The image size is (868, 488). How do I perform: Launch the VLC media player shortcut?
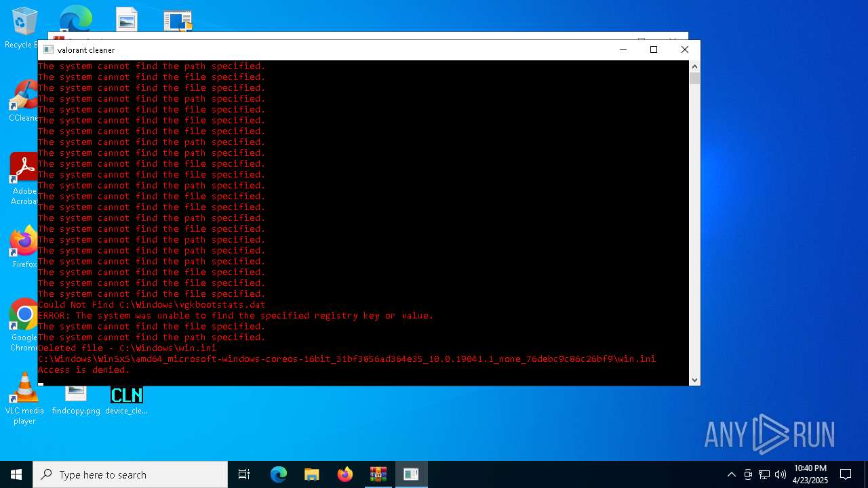[x=24, y=399]
